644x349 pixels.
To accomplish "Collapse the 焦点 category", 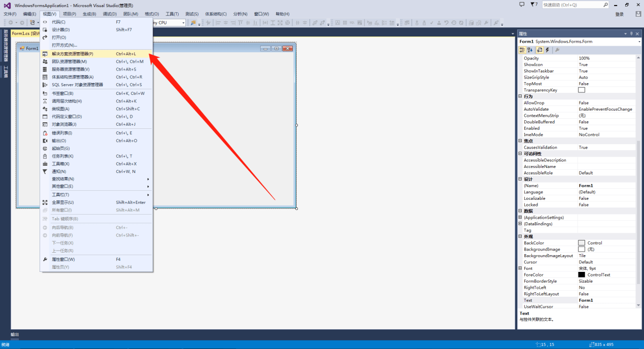I will click(520, 141).
